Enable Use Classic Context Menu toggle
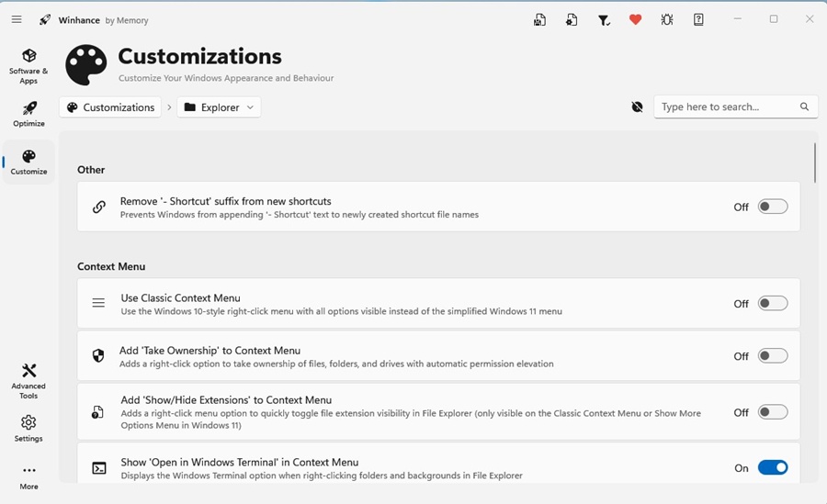The height and width of the screenshot is (504, 827). (x=772, y=304)
